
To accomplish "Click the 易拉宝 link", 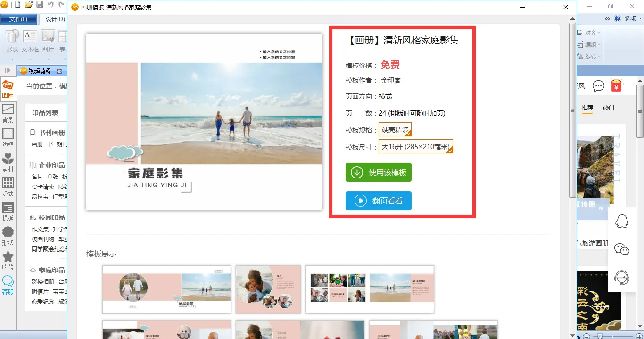I will [40, 197].
